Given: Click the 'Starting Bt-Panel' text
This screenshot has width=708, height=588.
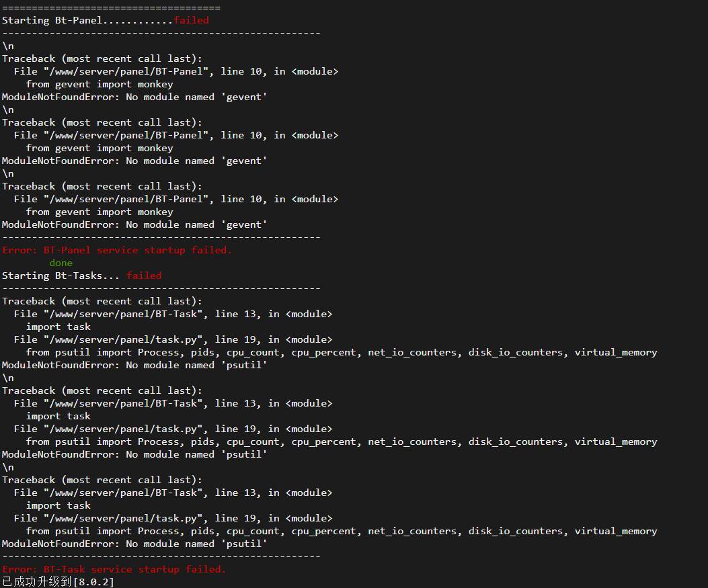Looking at the screenshot, I should 52,20.
